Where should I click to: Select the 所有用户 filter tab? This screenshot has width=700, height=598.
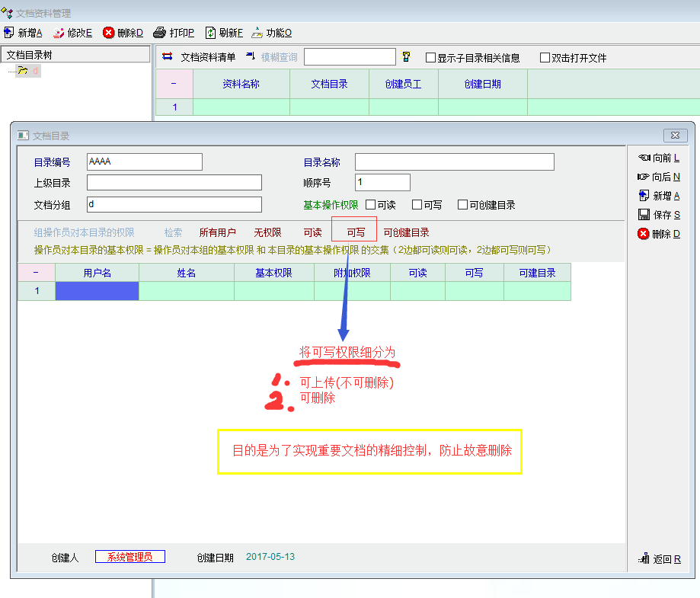click(217, 233)
